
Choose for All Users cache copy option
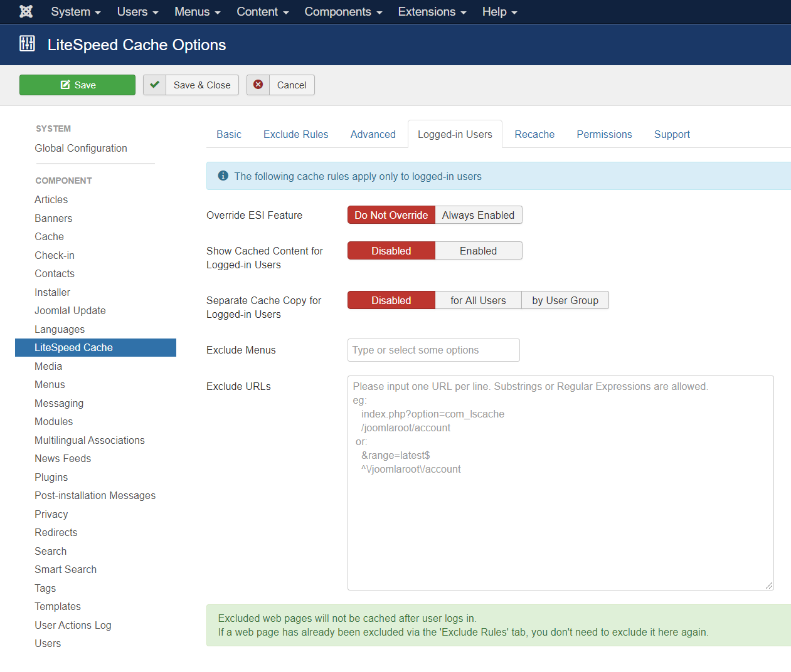point(478,300)
